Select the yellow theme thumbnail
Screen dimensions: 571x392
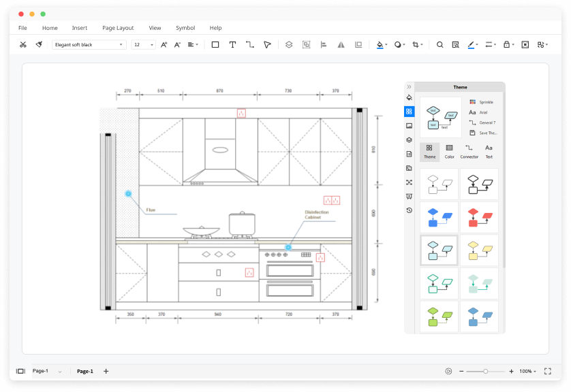(479, 250)
